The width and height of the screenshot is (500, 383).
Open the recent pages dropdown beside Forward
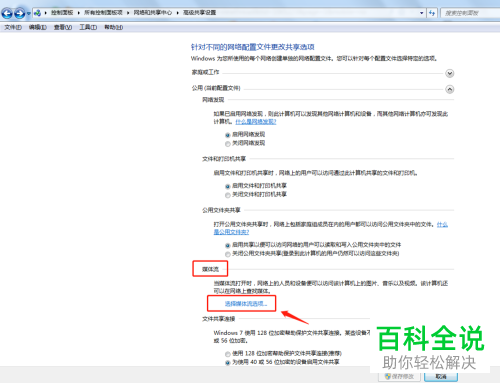[29, 14]
